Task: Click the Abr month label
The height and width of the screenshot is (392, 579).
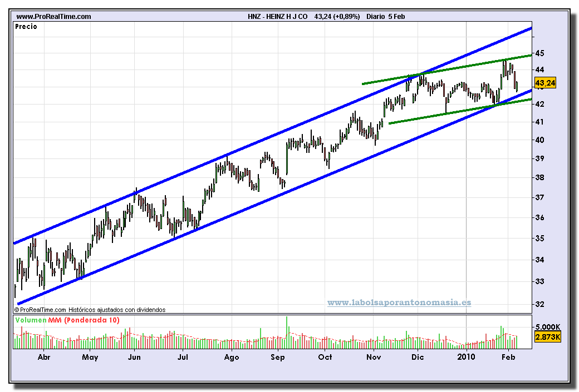Action: pos(44,358)
